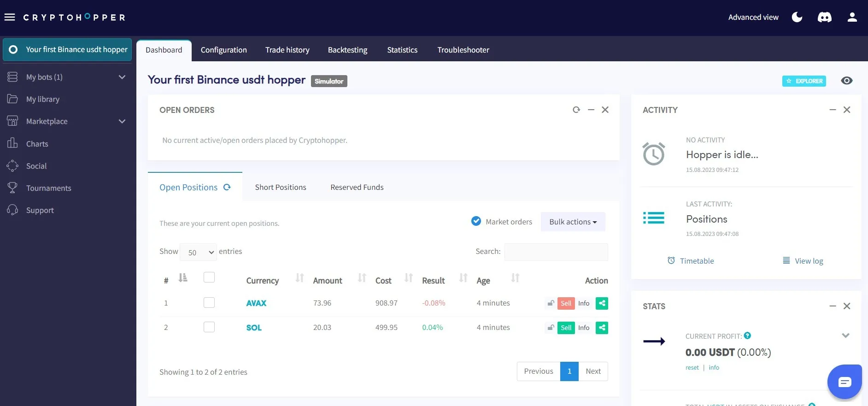Click the Support headset icon
Viewport: 868px width, 406px height.
[12, 210]
